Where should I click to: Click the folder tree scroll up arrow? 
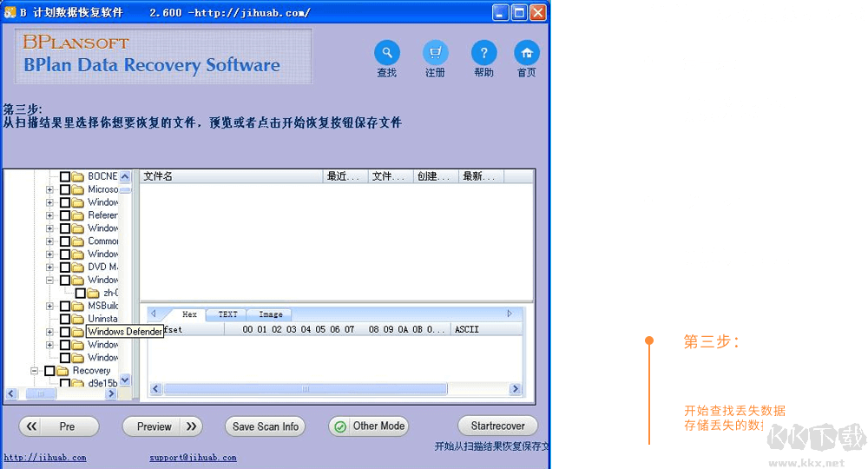point(125,176)
